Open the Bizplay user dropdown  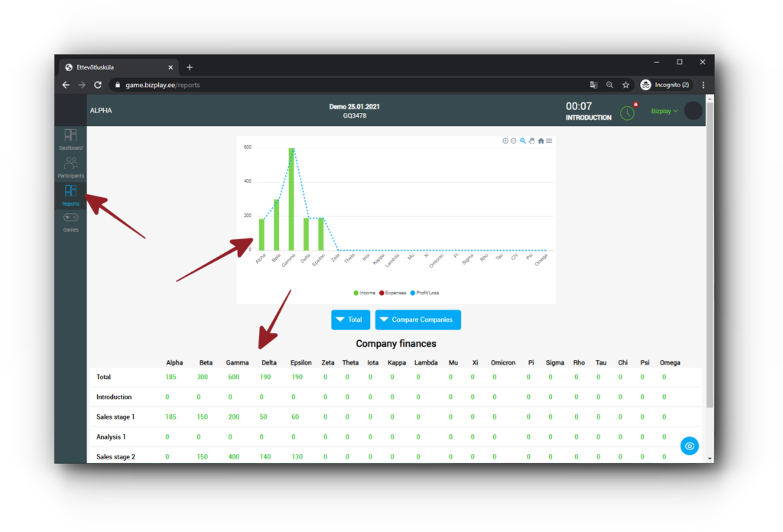pyautogui.click(x=664, y=111)
